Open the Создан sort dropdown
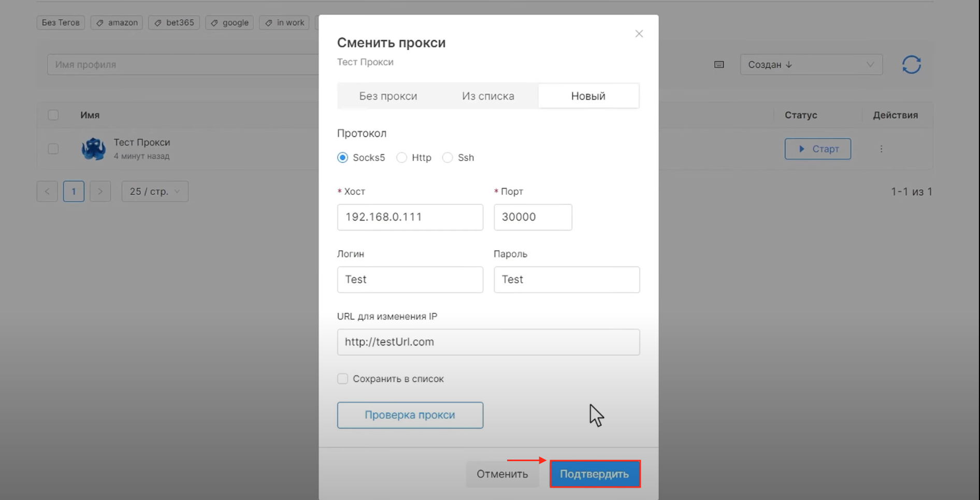980x500 pixels. (x=811, y=65)
